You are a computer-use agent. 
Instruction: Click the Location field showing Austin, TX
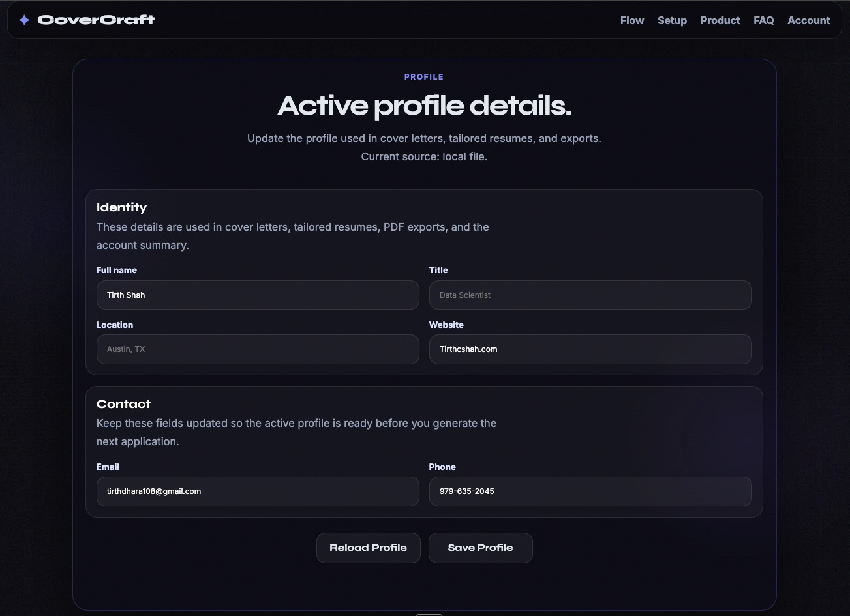(257, 349)
